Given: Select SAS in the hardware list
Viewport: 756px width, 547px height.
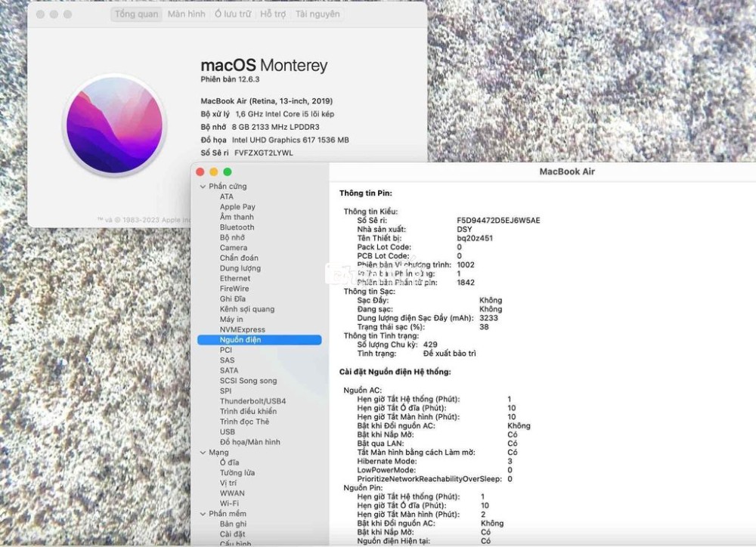Looking at the screenshot, I should point(227,360).
